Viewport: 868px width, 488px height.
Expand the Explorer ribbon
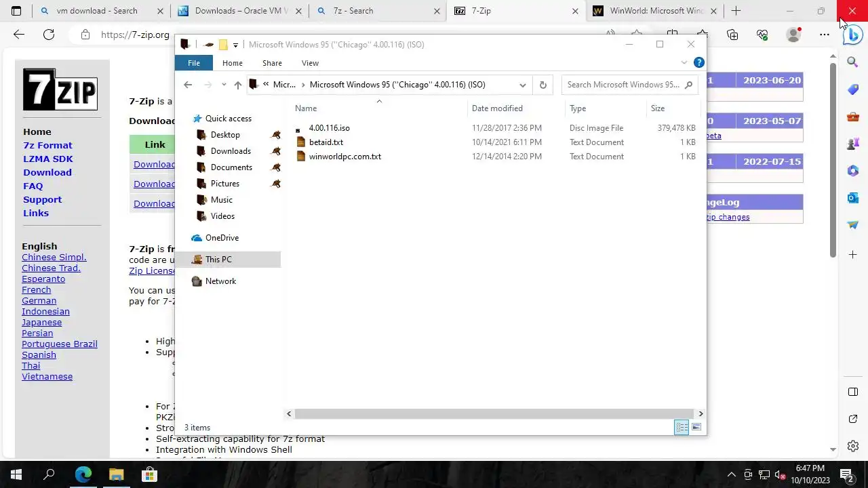pyautogui.click(x=684, y=62)
